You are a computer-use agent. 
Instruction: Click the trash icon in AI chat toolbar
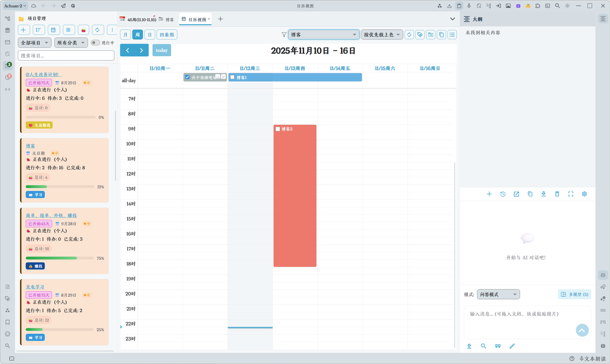[557, 194]
